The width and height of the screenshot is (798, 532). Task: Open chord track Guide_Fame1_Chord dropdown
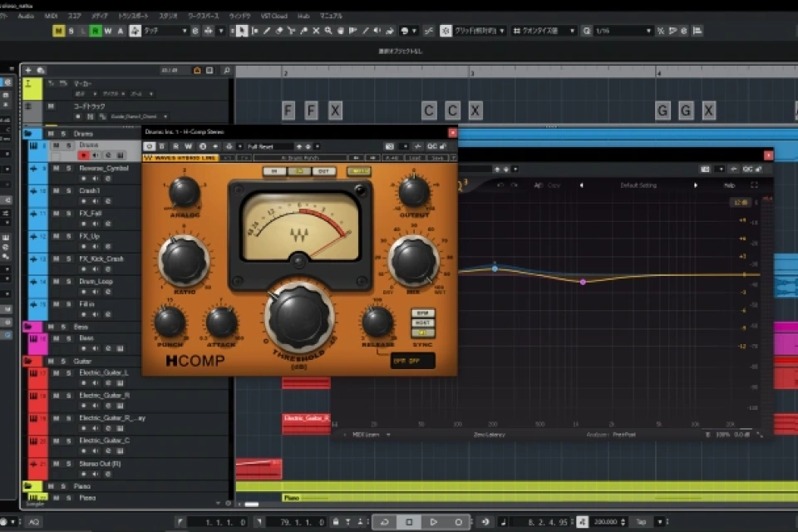tap(139, 116)
